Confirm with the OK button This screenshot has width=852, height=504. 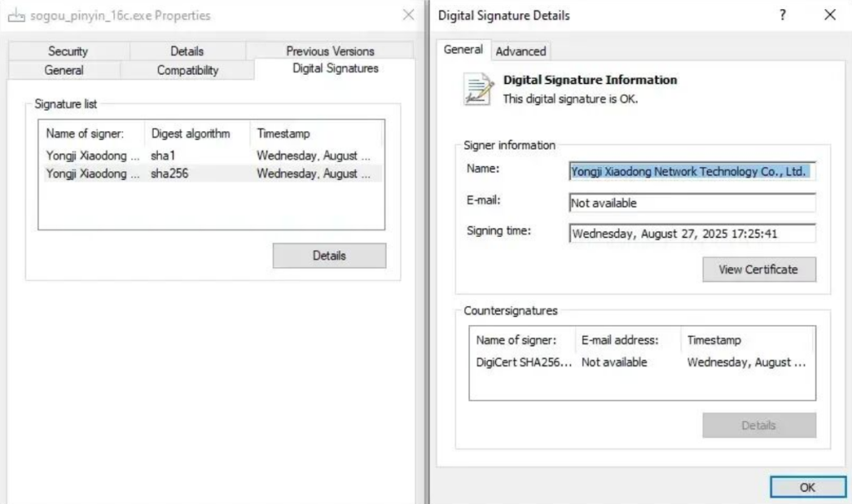(807, 487)
